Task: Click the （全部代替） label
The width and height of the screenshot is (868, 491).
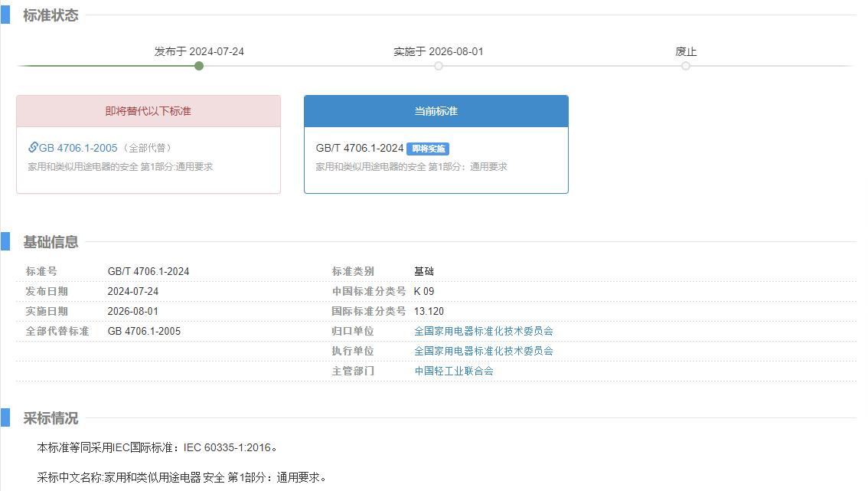Action: click(x=147, y=148)
